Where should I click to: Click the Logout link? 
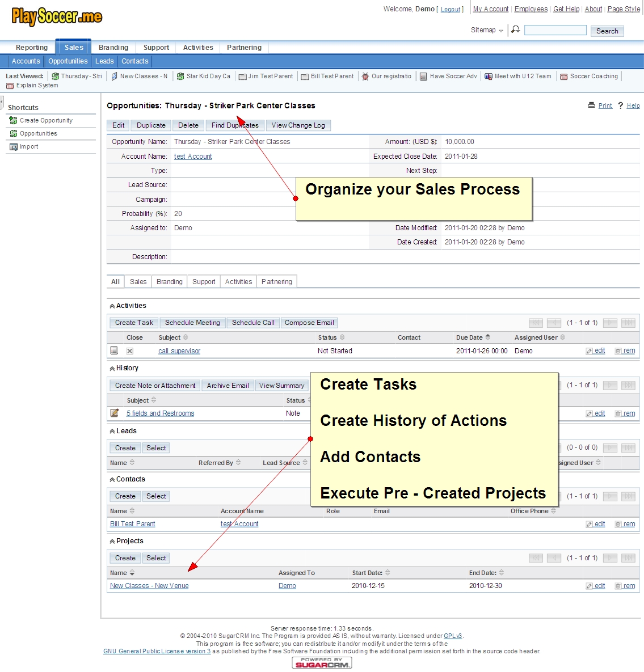tap(451, 9)
